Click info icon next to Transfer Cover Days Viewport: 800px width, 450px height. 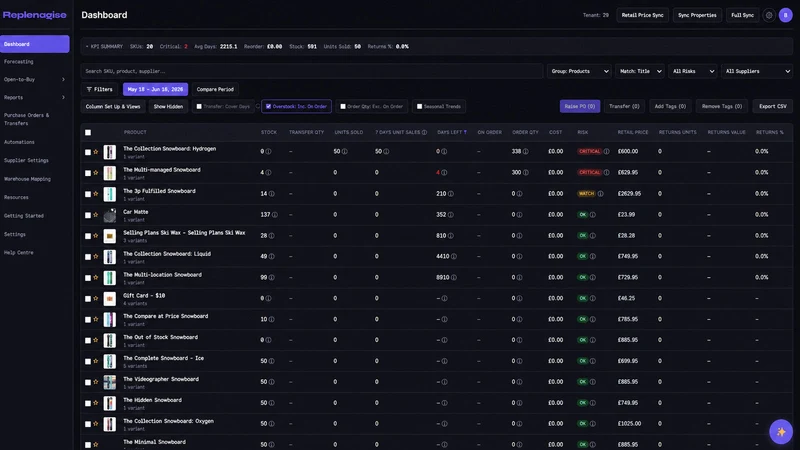[x=258, y=107]
